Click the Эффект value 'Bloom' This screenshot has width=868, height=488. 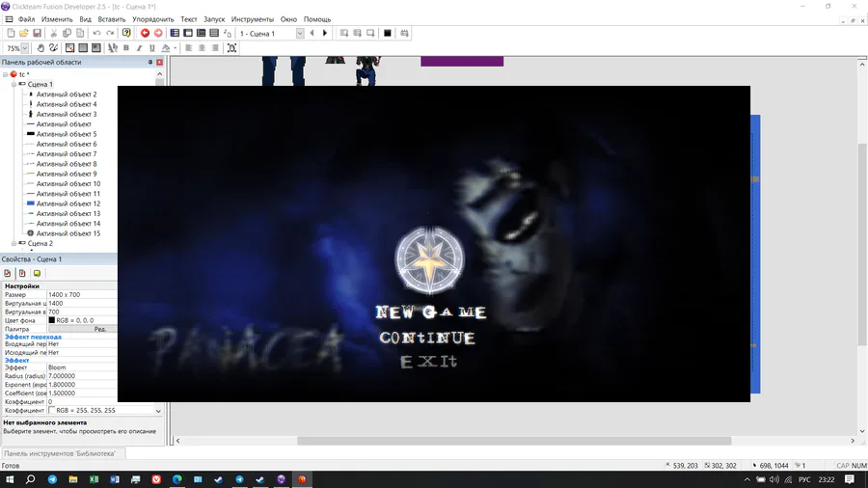pyautogui.click(x=83, y=367)
